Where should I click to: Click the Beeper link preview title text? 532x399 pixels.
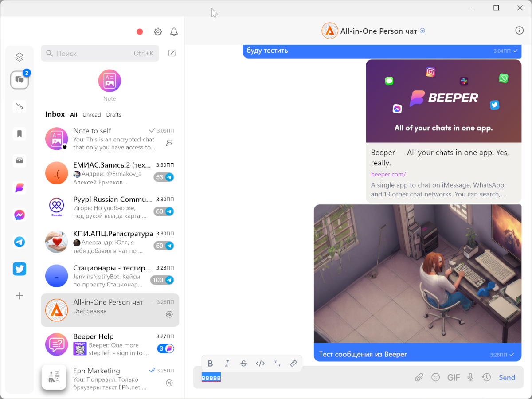pos(440,158)
